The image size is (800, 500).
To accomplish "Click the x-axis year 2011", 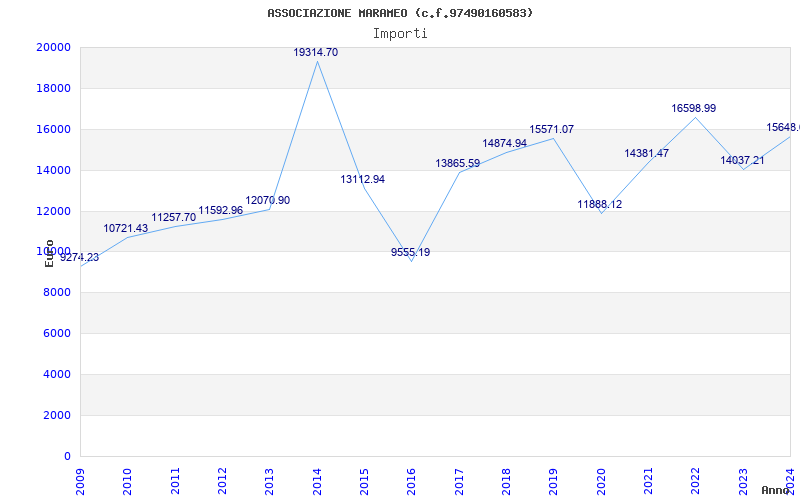I will point(175,481).
